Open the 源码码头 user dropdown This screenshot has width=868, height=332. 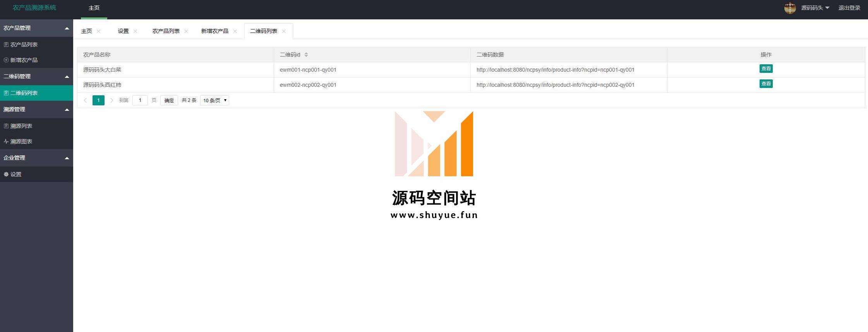click(815, 8)
